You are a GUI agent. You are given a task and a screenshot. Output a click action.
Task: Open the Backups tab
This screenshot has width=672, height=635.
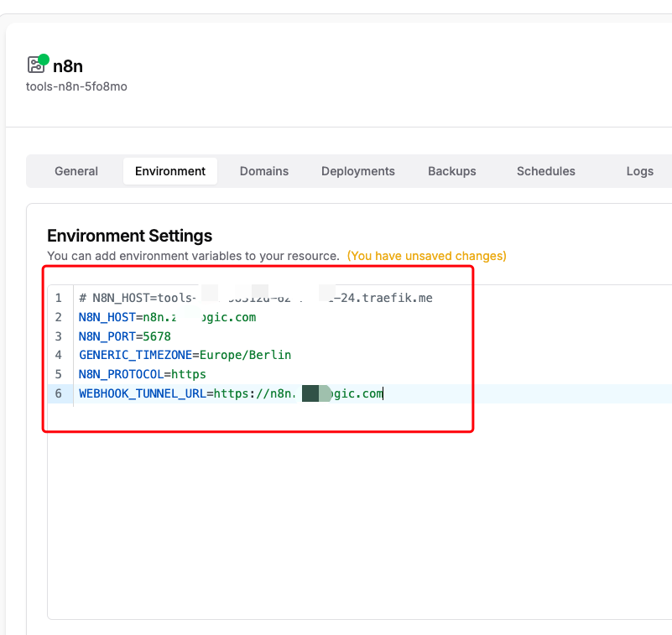tap(452, 171)
